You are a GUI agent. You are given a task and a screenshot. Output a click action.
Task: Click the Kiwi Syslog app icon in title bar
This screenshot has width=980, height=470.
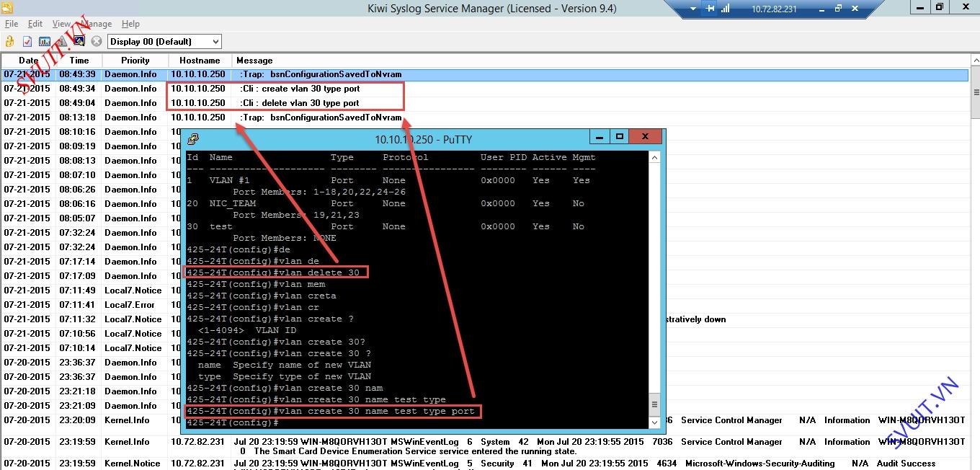[7, 8]
